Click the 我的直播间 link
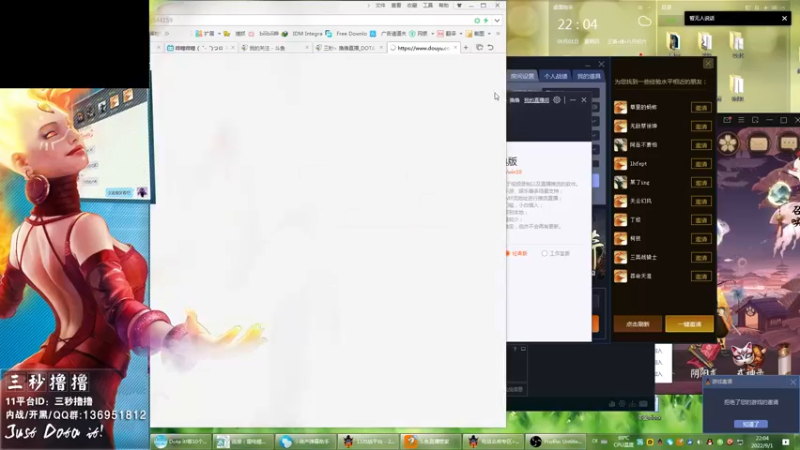Viewport: 800px width, 450px height. coord(536,100)
